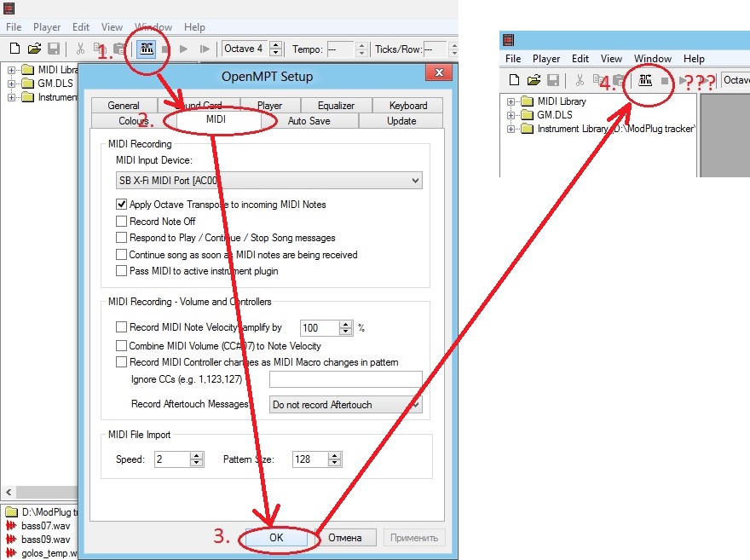Click OK button in Setup dialog
Screen dimensions: 750x560
point(276,538)
